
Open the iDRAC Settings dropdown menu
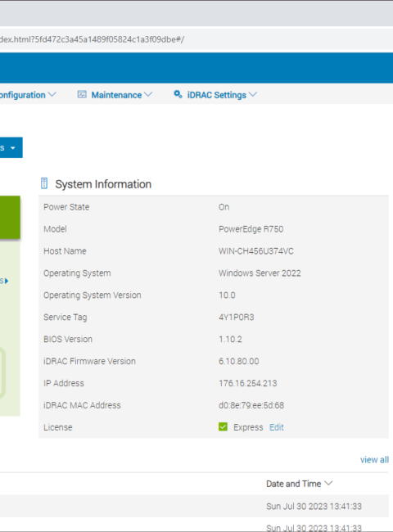click(215, 95)
